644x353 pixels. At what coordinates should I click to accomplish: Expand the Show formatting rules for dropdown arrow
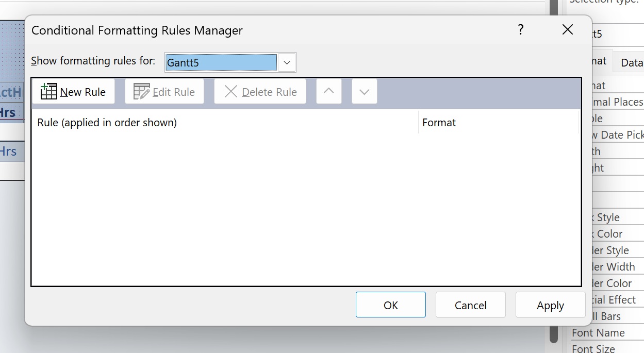(287, 63)
